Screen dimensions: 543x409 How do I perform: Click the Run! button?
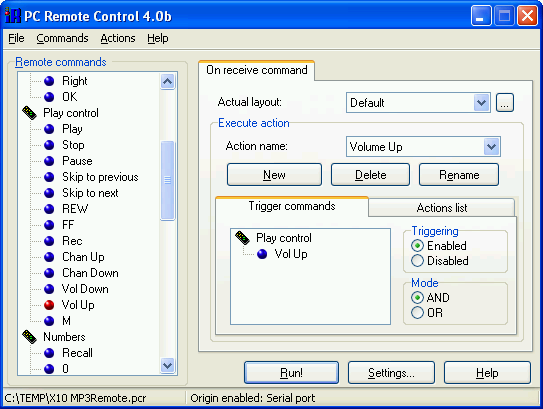click(x=291, y=373)
